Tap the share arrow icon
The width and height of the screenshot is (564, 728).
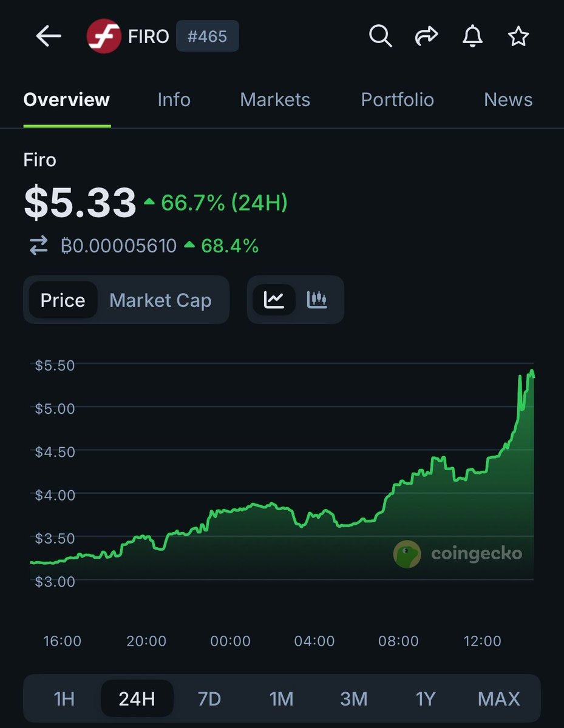click(x=426, y=37)
